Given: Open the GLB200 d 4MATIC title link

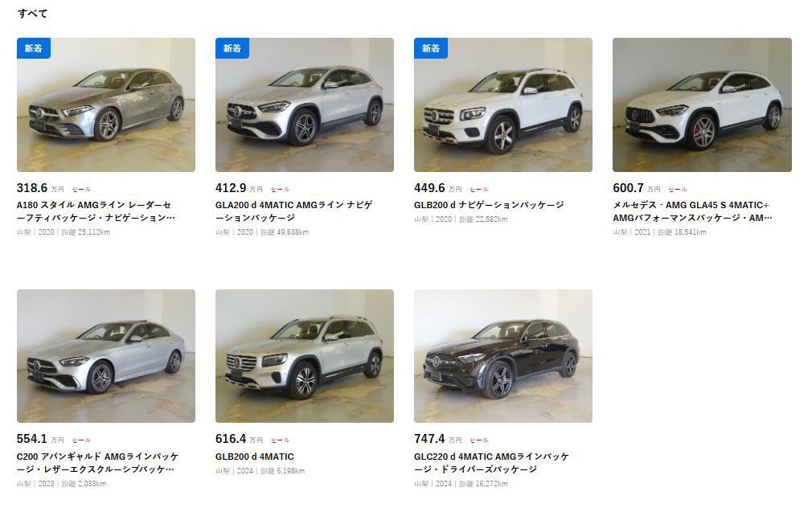Looking at the screenshot, I should click(x=254, y=457).
